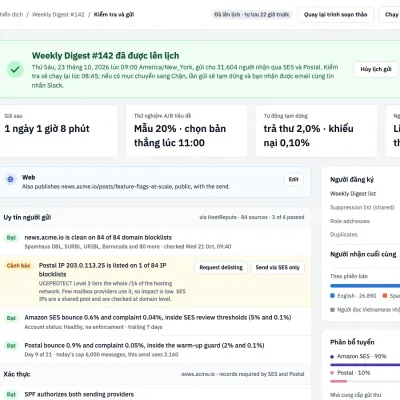
Task: Click the Amazon SES 90% route bar
Action: 365,365
